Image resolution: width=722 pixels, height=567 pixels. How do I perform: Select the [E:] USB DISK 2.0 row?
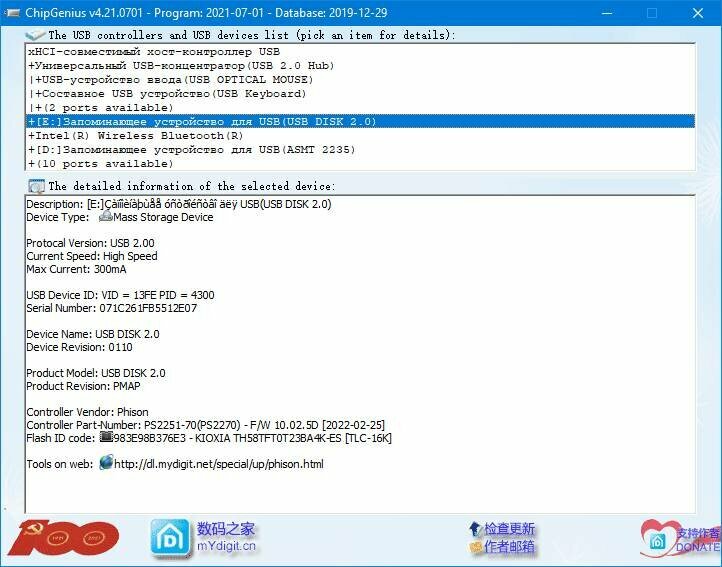coord(360,122)
